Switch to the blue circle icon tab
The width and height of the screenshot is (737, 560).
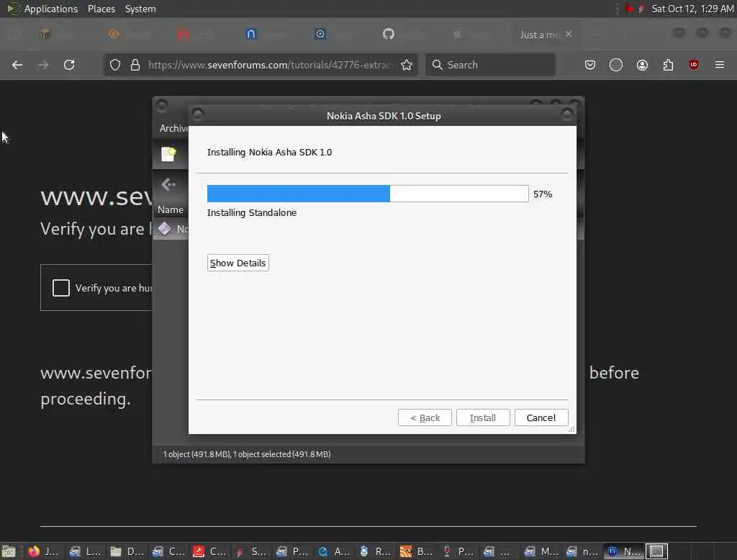(320, 34)
